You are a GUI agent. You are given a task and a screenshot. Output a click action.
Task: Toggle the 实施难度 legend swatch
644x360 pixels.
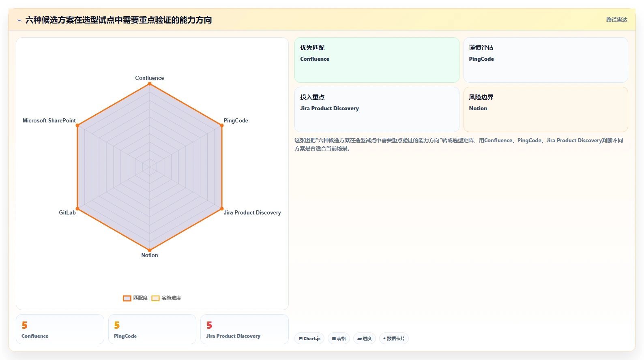coord(155,298)
